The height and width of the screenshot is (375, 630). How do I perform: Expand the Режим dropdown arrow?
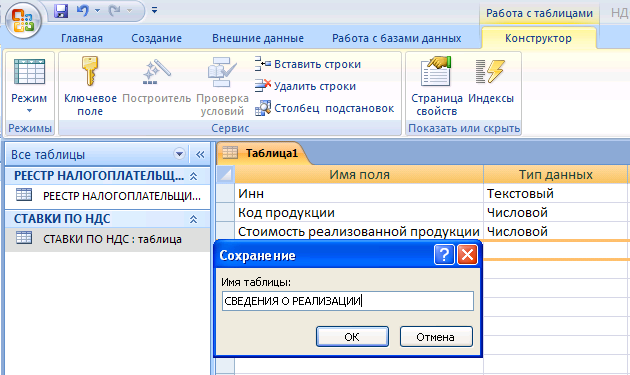point(29,111)
